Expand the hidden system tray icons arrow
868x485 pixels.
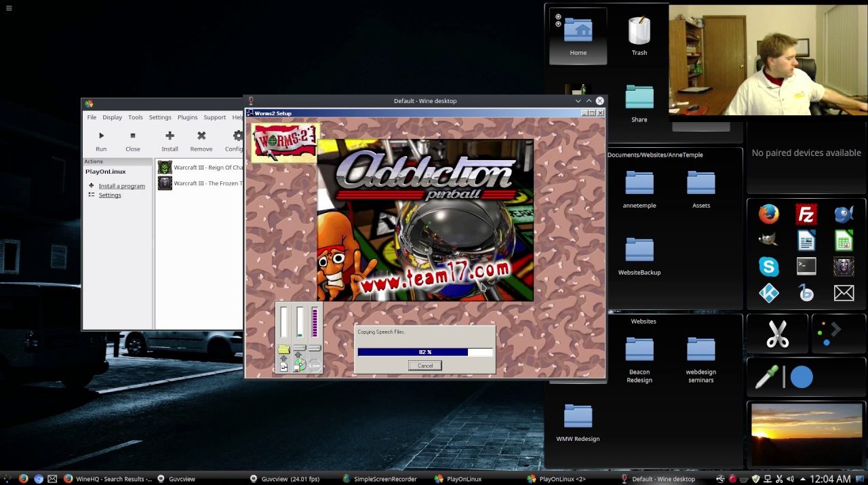802,479
